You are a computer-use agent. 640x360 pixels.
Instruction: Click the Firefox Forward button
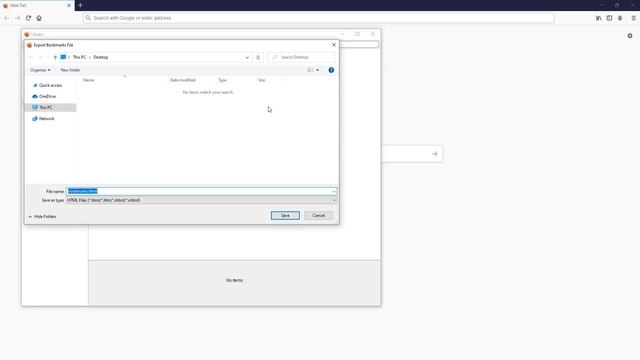point(17,18)
